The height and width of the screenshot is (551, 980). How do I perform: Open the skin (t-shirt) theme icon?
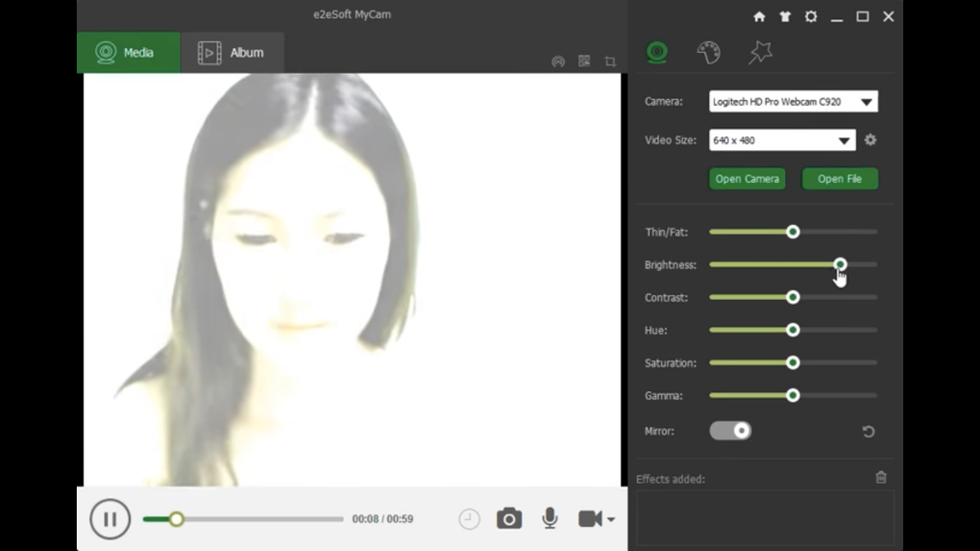click(785, 16)
